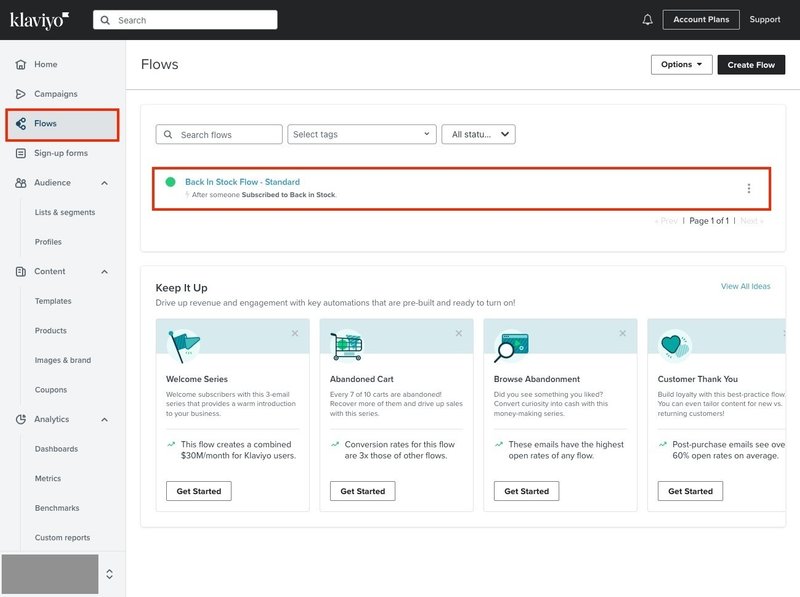
Task: Click the Analytics pie chart icon
Action: [21, 419]
